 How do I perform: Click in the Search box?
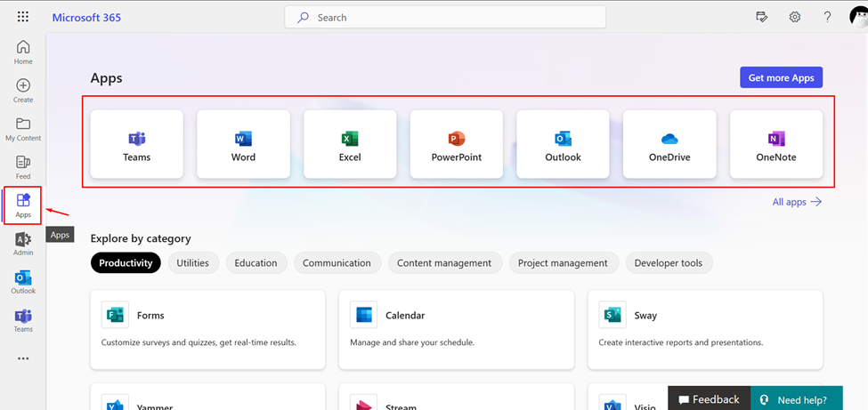[x=445, y=17]
